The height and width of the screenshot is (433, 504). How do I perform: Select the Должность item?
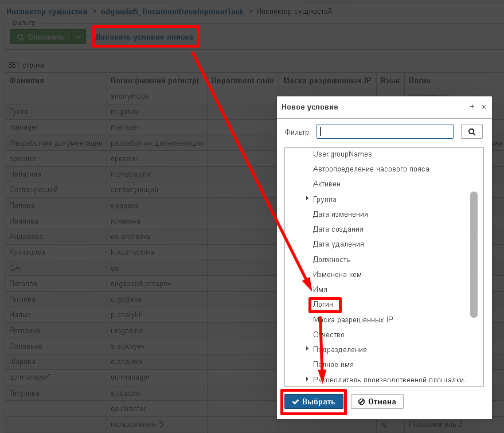click(x=331, y=259)
